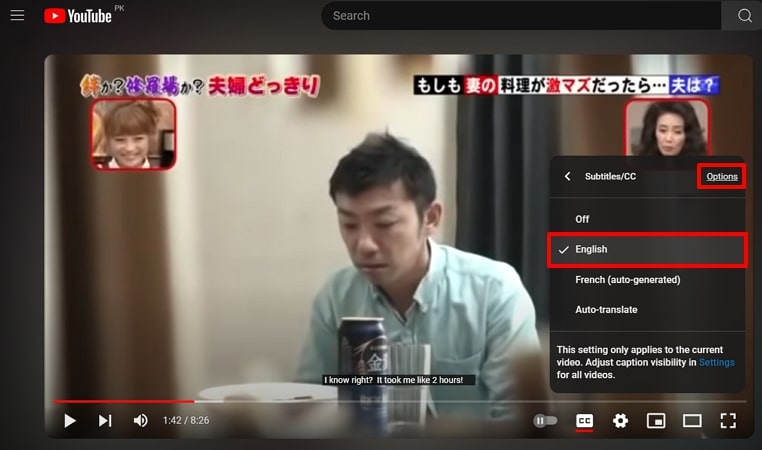762x450 pixels.
Task: Toggle the autoplay switch
Action: [545, 421]
